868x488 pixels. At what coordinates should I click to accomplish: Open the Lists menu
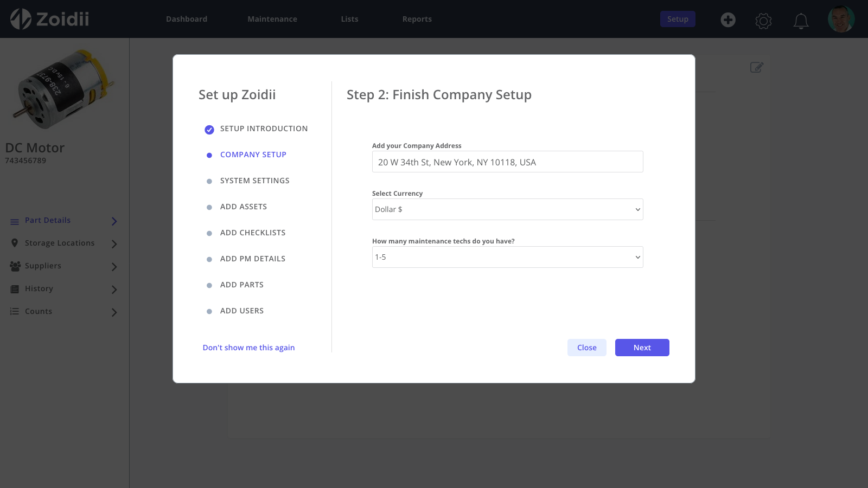pyautogui.click(x=350, y=19)
